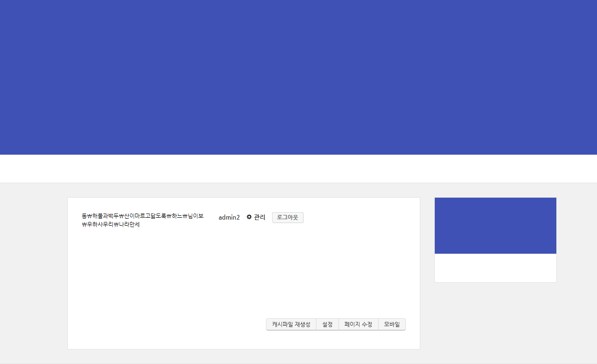Switch to 모바일 view
Screen dimensions: 597x364
coord(392,324)
